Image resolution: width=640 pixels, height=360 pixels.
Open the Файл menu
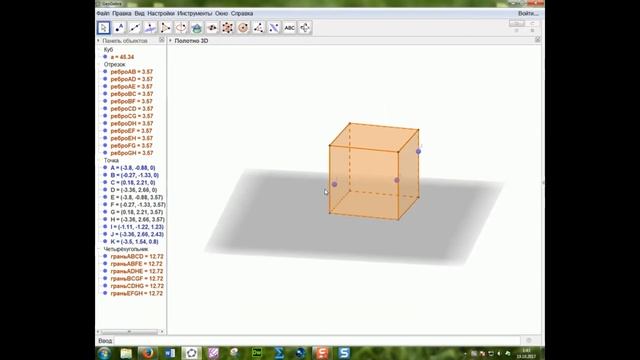click(103, 13)
